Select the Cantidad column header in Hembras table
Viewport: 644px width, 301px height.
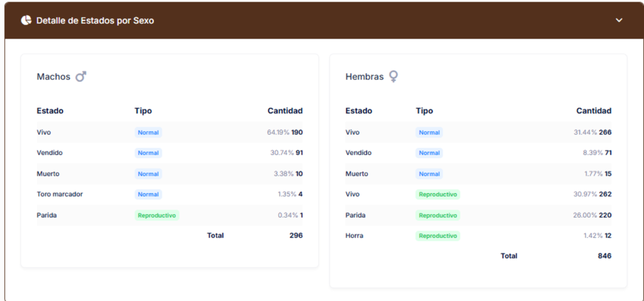[593, 111]
